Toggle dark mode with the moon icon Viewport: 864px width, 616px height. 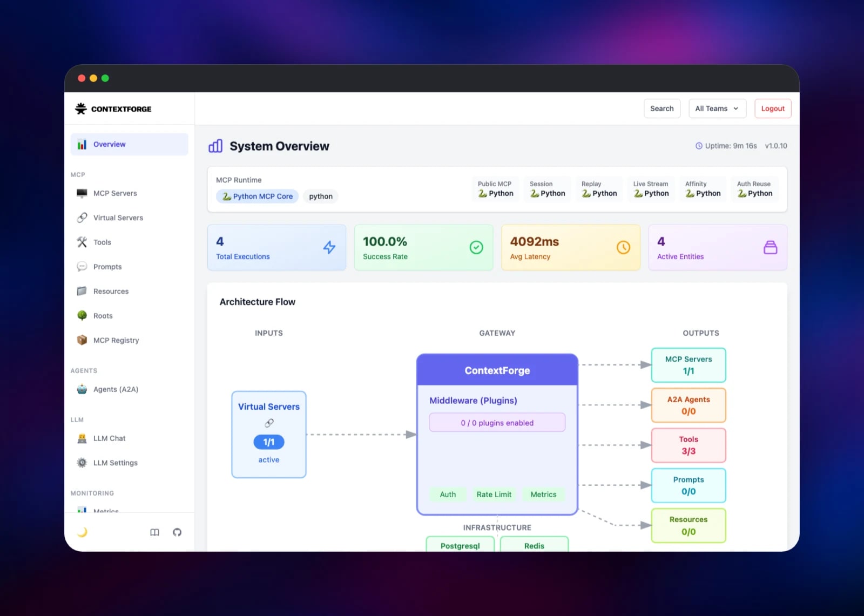point(82,532)
